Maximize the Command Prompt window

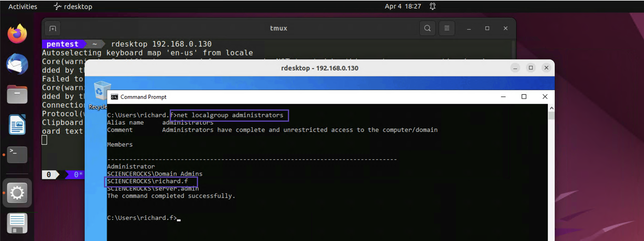coord(524,97)
